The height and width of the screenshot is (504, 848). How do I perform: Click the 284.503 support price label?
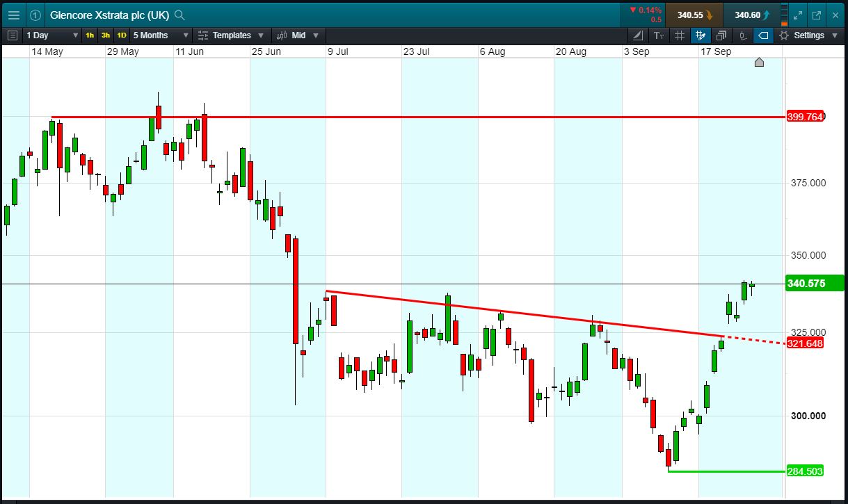click(805, 471)
